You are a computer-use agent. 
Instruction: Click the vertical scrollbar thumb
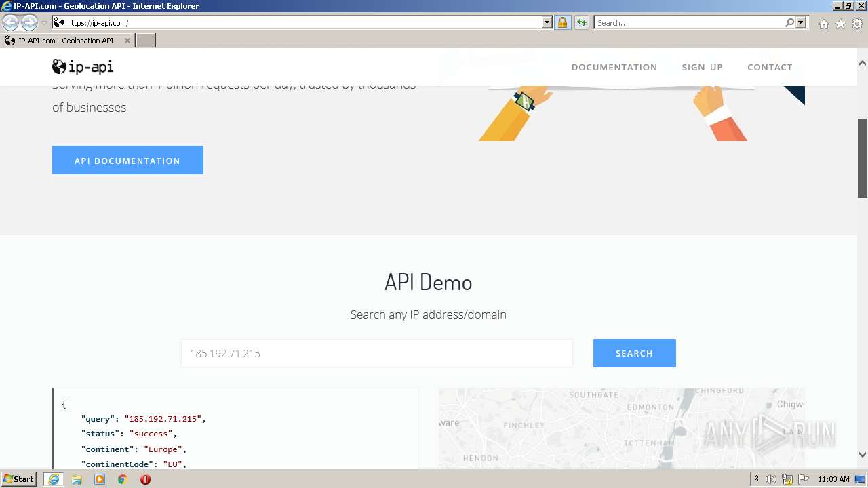coord(863,159)
